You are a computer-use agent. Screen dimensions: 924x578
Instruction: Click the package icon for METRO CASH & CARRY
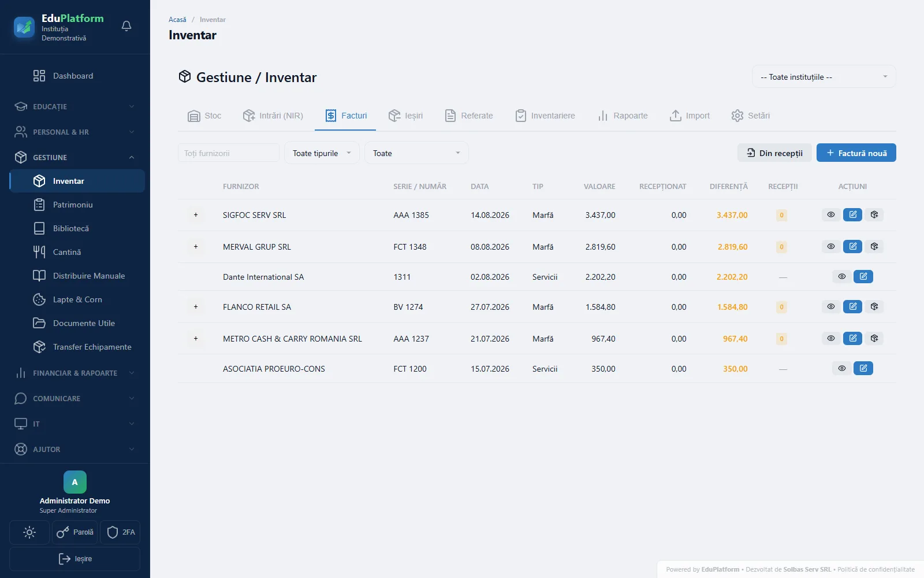click(874, 339)
